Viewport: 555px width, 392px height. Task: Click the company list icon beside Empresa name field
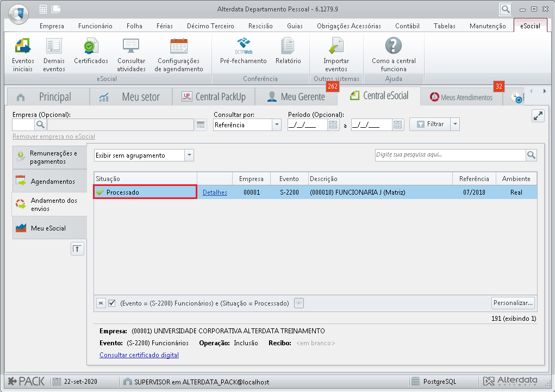coord(201,125)
